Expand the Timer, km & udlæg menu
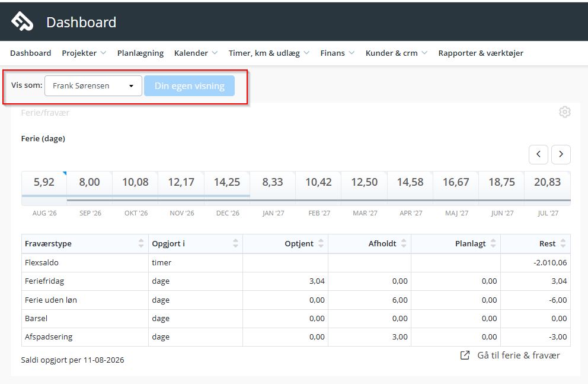The width and height of the screenshot is (588, 384). (269, 53)
